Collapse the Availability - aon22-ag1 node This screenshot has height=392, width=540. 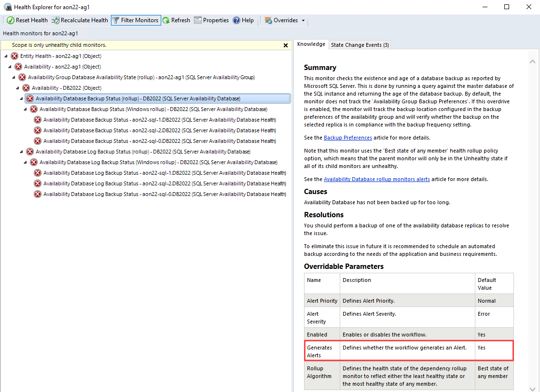click(10, 67)
